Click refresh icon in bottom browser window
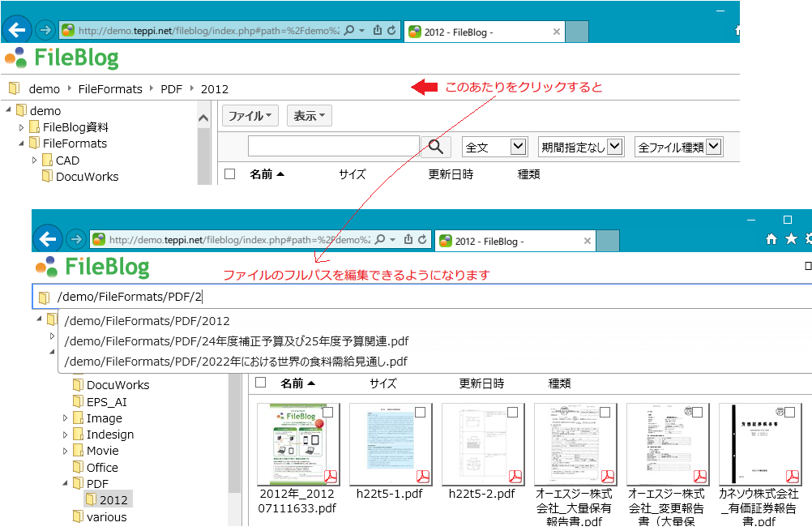Image resolution: width=812 pixels, height=531 pixels. [x=422, y=239]
